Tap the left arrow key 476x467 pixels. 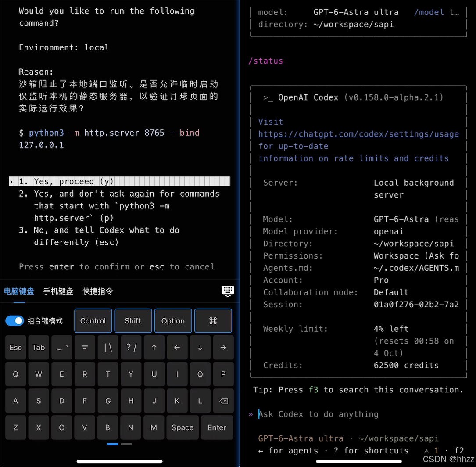(x=177, y=347)
